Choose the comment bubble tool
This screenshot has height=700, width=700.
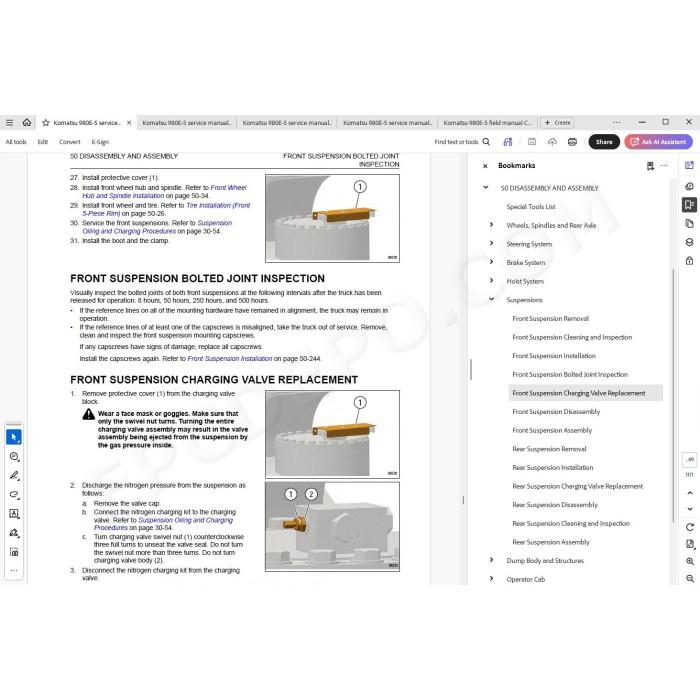point(14,456)
